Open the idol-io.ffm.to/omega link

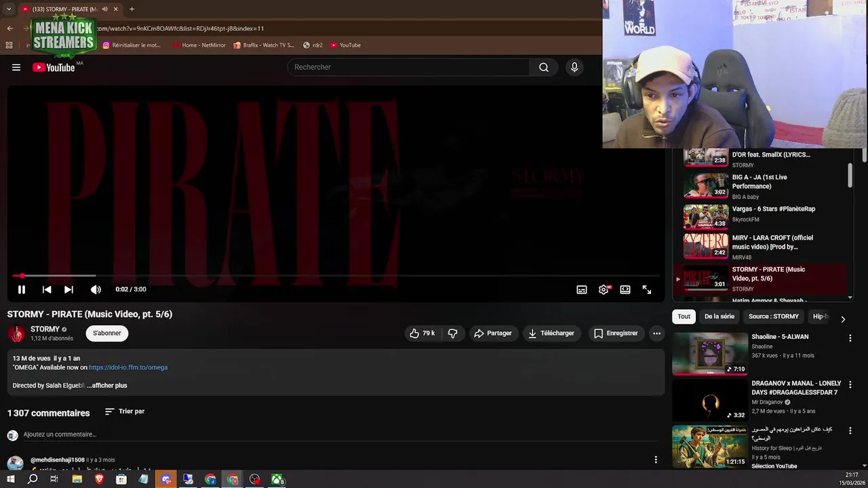(x=128, y=367)
